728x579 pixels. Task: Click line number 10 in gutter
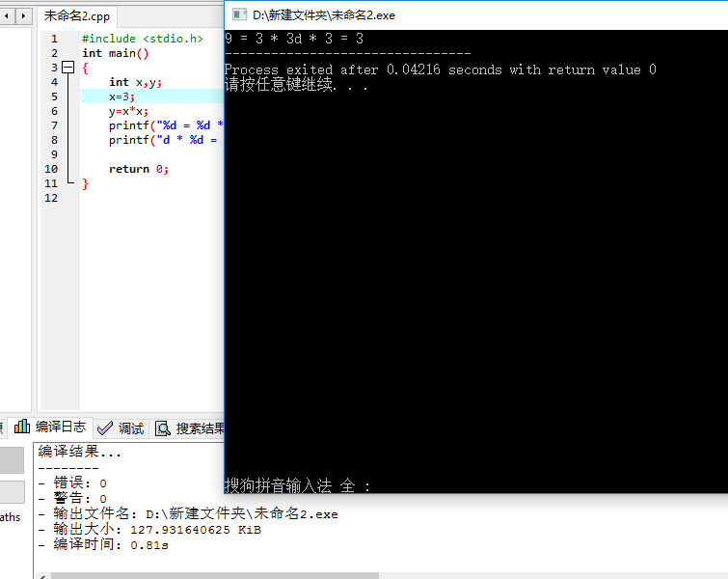pyautogui.click(x=51, y=169)
